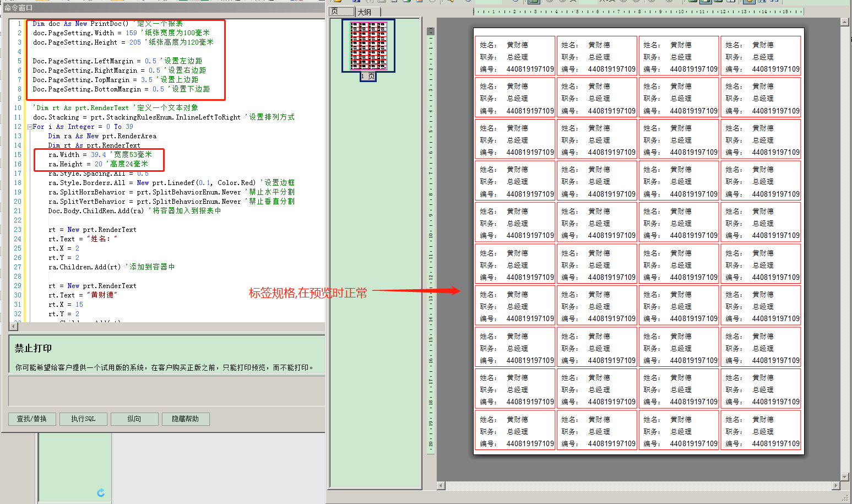Click the line "rt.X = 15"
This screenshot has width=852, height=504.
[66, 305]
